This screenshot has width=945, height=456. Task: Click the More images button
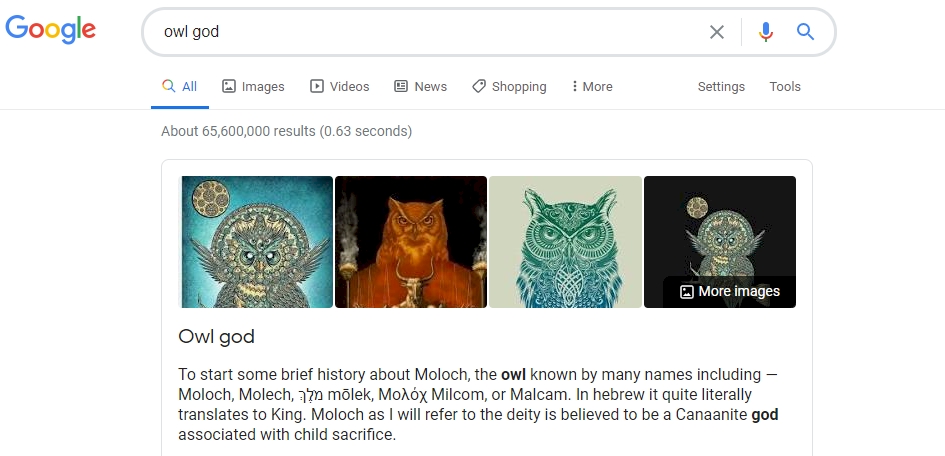[x=730, y=292]
